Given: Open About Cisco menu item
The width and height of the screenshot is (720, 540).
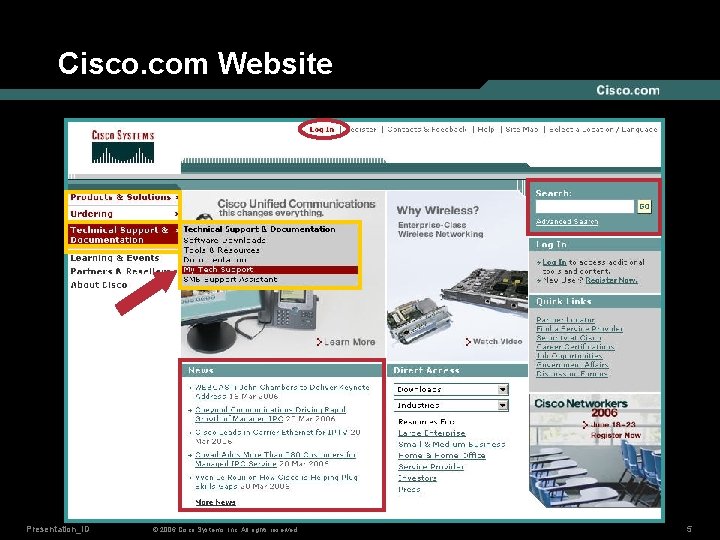Looking at the screenshot, I should click(x=99, y=285).
